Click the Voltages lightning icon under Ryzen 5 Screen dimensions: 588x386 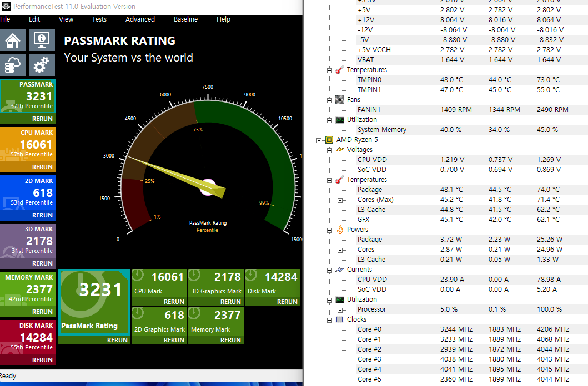pos(340,150)
